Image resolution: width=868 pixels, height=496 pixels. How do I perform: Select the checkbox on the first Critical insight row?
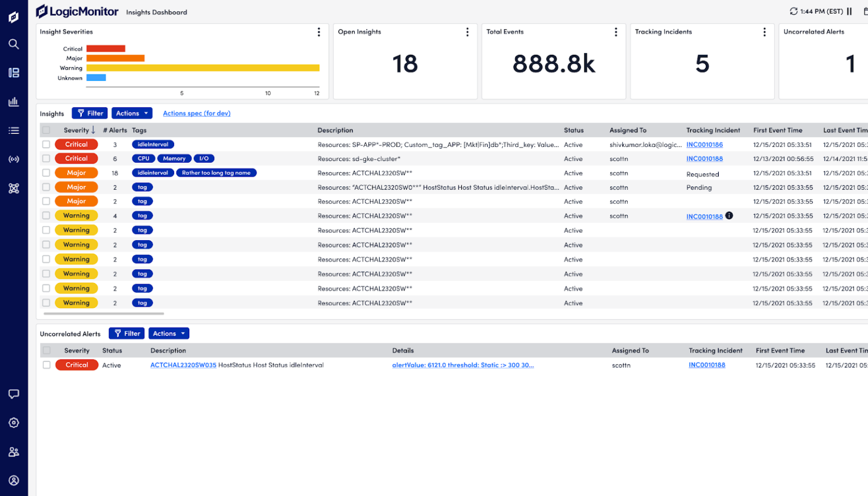pyautogui.click(x=47, y=145)
